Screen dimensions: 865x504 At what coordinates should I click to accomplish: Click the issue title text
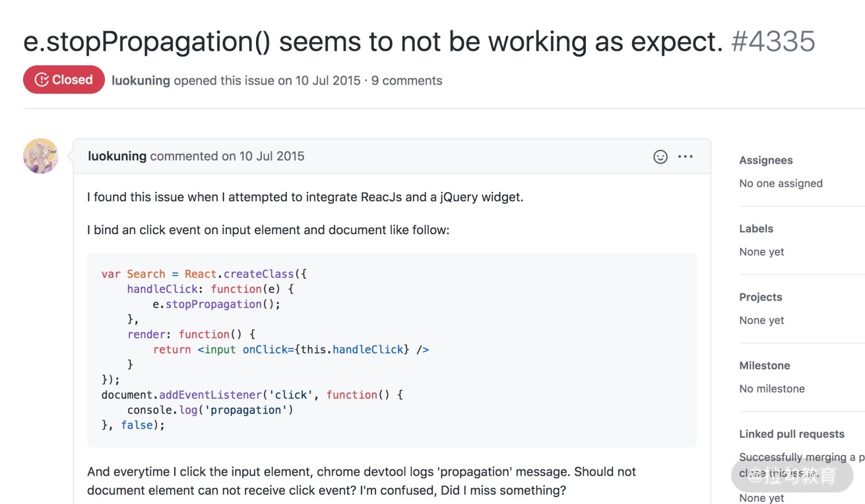(373, 42)
